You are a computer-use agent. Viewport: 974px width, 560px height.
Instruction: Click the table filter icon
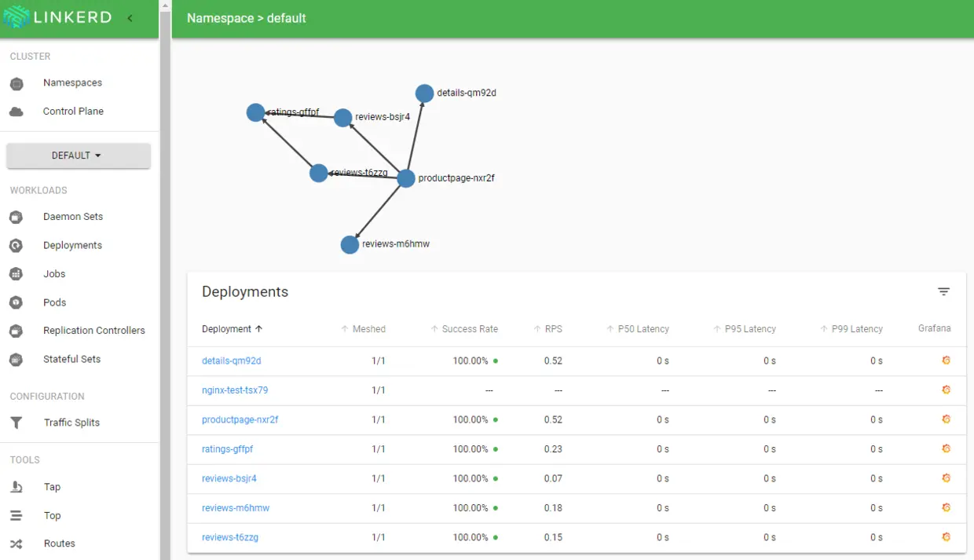pyautogui.click(x=943, y=291)
